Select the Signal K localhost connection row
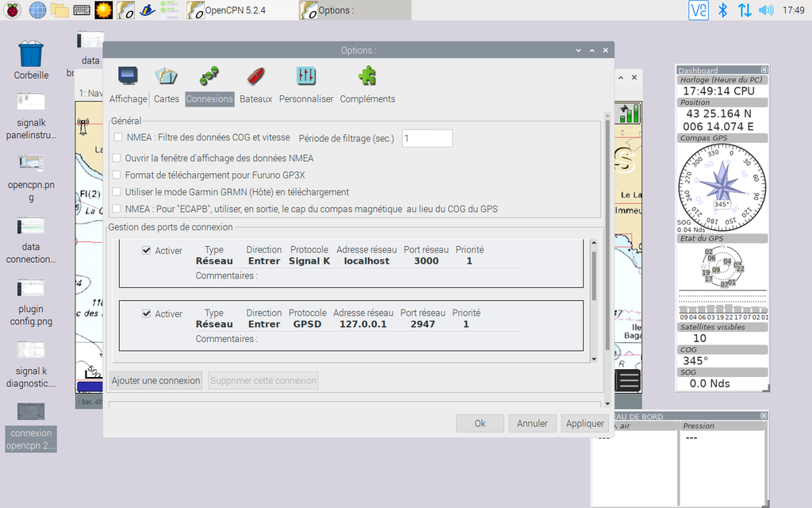Image resolution: width=812 pixels, height=508 pixels. click(351, 263)
